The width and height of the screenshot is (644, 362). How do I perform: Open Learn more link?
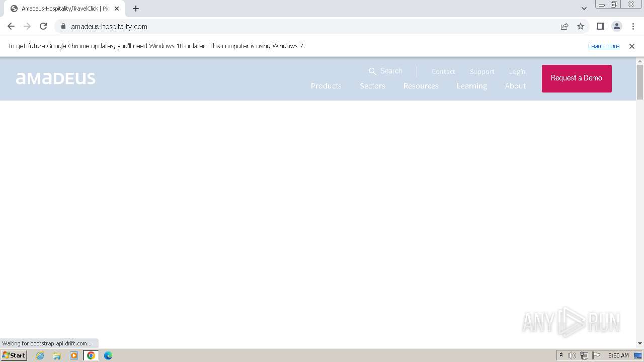(604, 46)
